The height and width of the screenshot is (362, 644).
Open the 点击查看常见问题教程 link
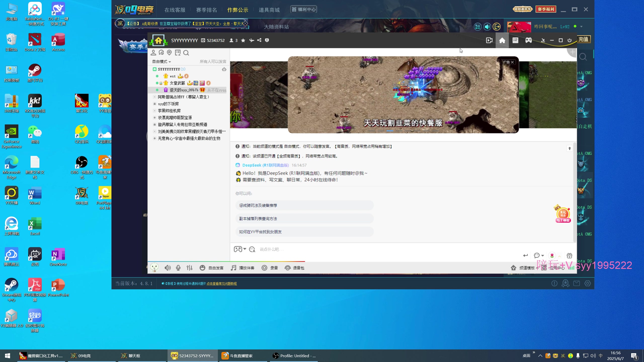point(222,284)
